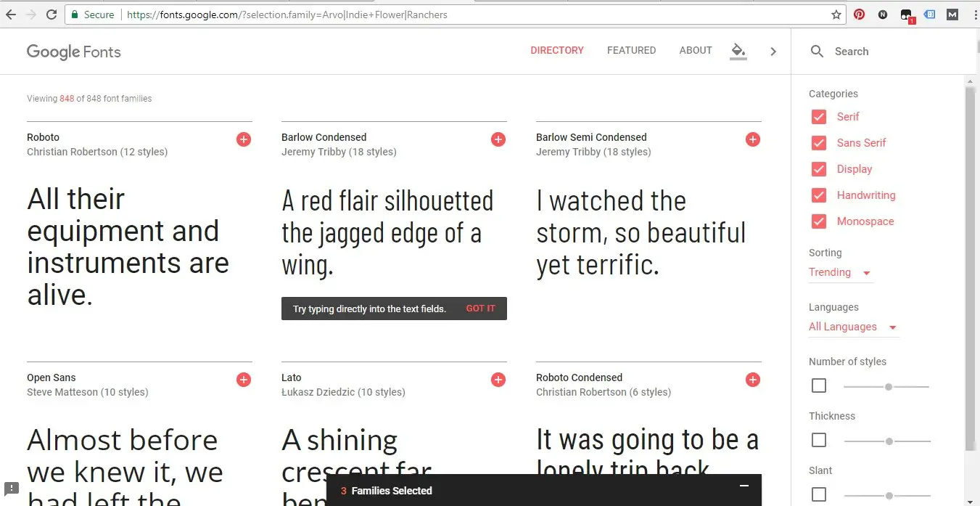This screenshot has width=980, height=506.
Task: Open the send feedback icon at bottom left
Action: 12,489
